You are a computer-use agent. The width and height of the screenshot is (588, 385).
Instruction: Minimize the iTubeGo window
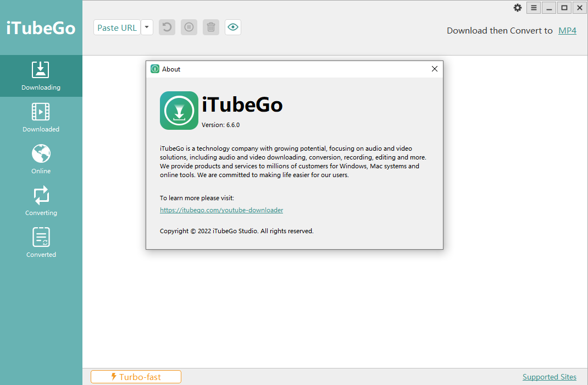(549, 8)
